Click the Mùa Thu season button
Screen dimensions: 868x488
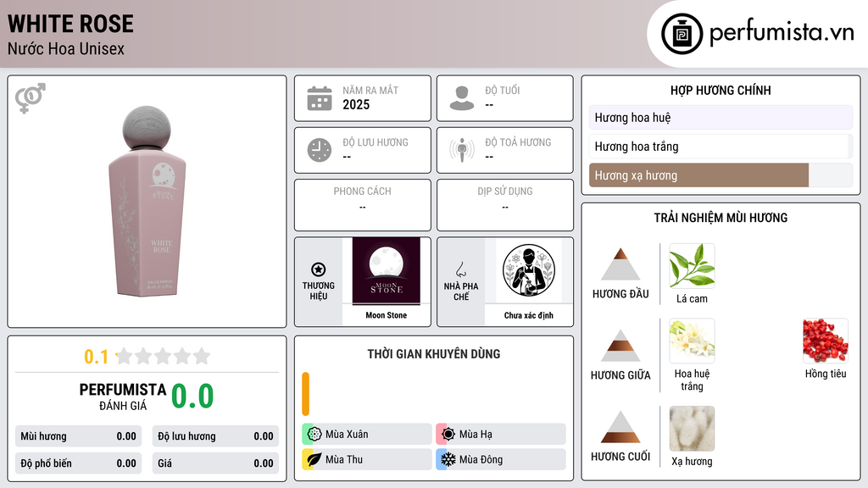point(367,459)
